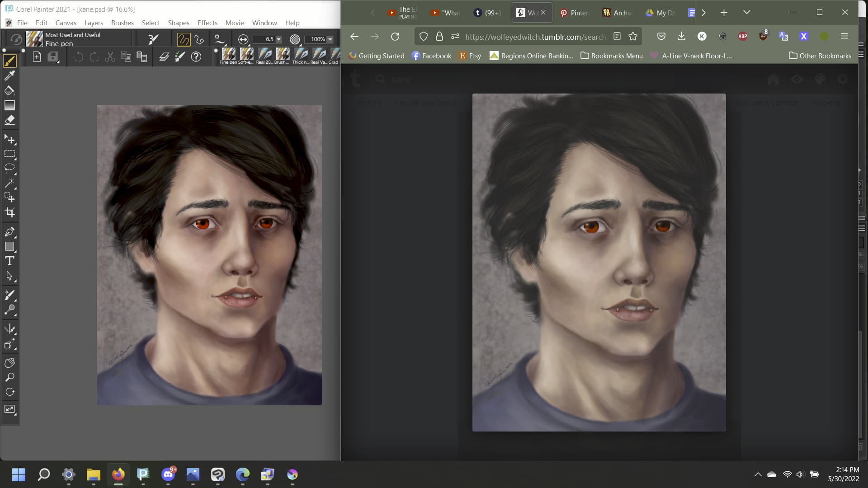Open the Effects menu

207,23
